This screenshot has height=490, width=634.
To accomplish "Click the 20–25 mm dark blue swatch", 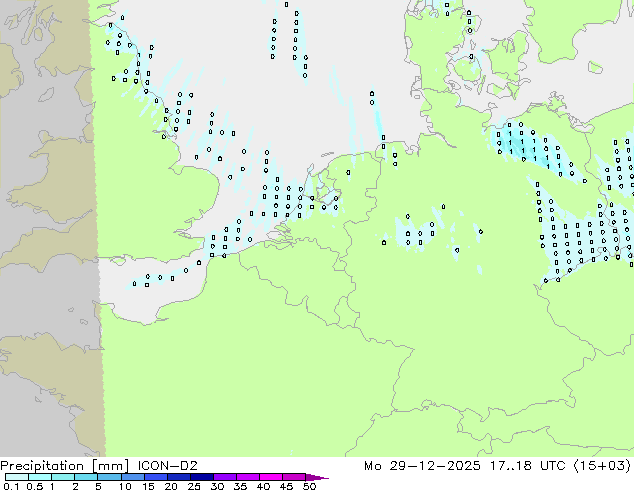I will [x=179, y=477].
